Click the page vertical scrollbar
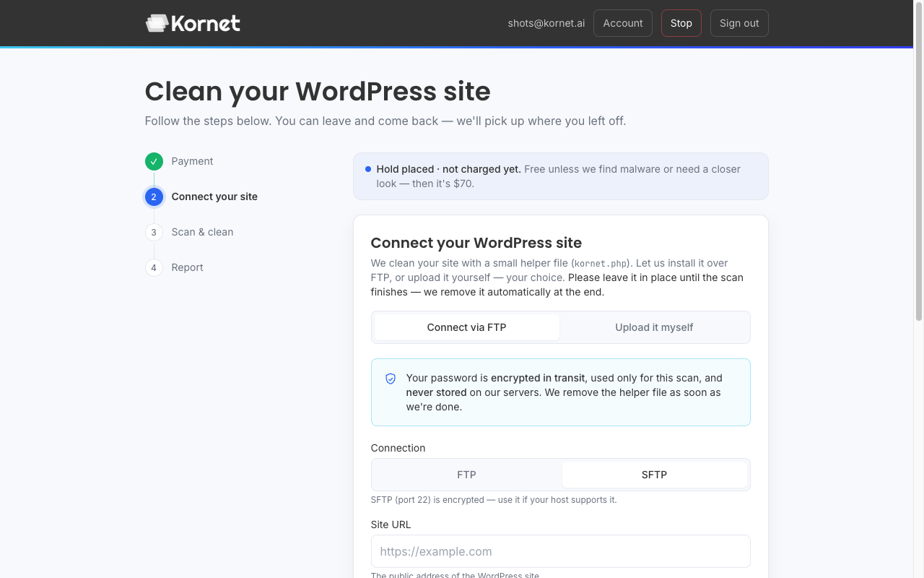Screen dimensions: 924x578 click(x=918, y=163)
